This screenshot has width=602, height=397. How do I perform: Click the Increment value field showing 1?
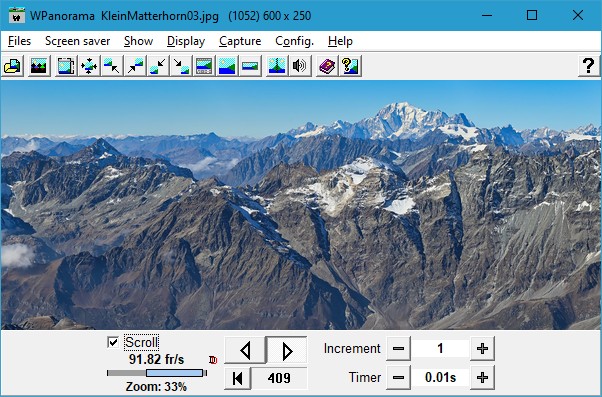coord(440,349)
